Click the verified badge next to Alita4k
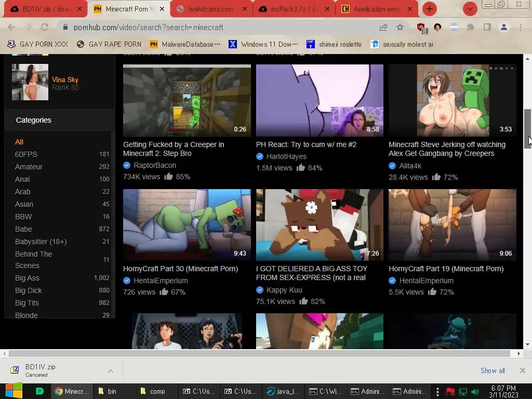Screen dimensions: 532x399 [x=392, y=166]
